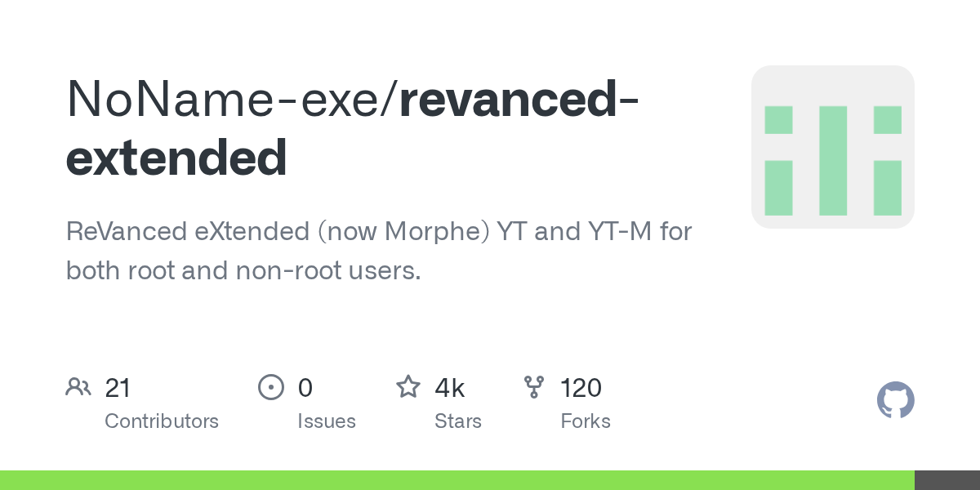Viewport: 980px width, 490px height.
Task: Open the Contributors label
Action: [x=162, y=421]
